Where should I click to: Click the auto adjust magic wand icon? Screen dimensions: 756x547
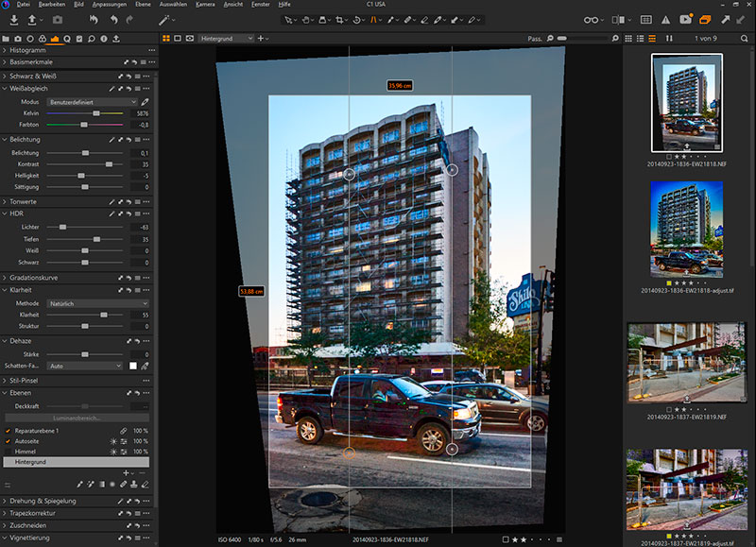[x=163, y=20]
